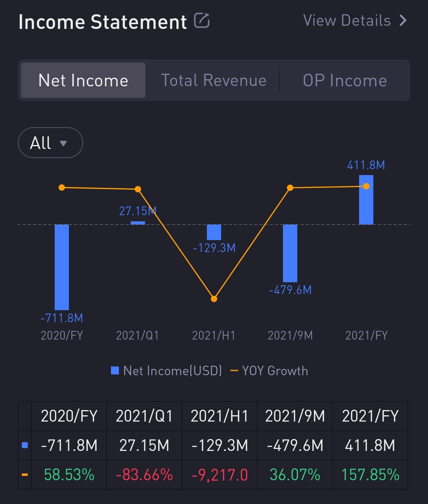Click the 2021/FY 411.8M bar
The image size is (428, 504).
pyautogui.click(x=366, y=200)
